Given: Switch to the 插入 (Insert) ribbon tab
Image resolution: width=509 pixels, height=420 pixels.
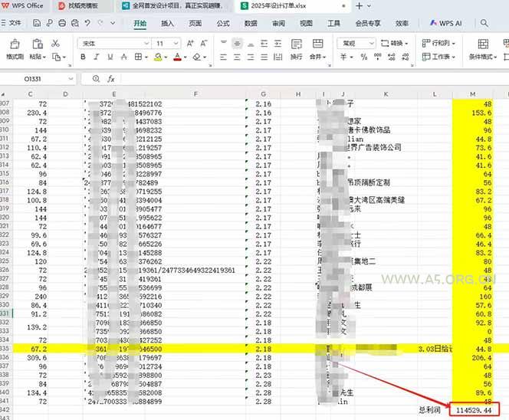Looking at the screenshot, I should 167,24.
